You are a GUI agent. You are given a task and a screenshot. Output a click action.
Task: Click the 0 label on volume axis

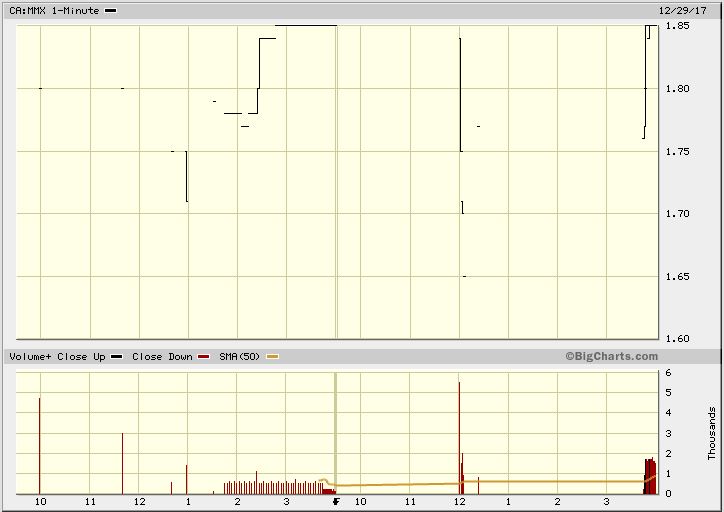668,493
